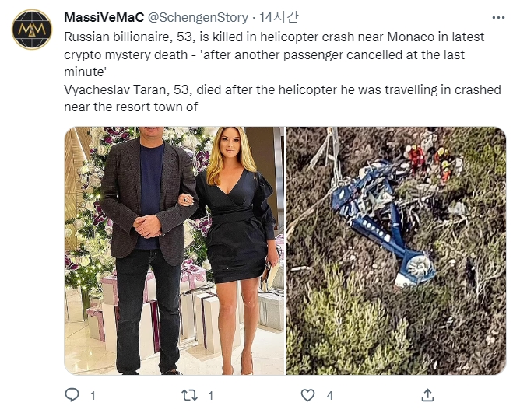The width and height of the screenshot is (520, 420).
Task: Visit the @SchengenStory handle link
Action: [x=198, y=18]
